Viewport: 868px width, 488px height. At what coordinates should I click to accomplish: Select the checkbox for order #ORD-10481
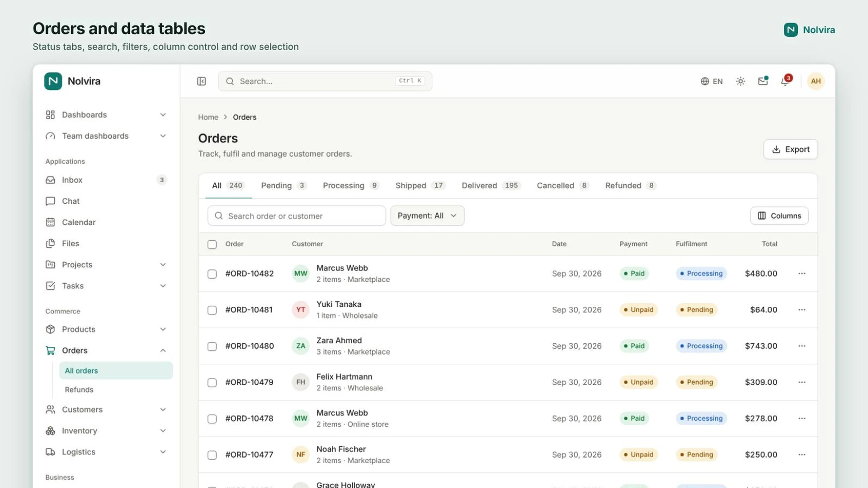212,310
